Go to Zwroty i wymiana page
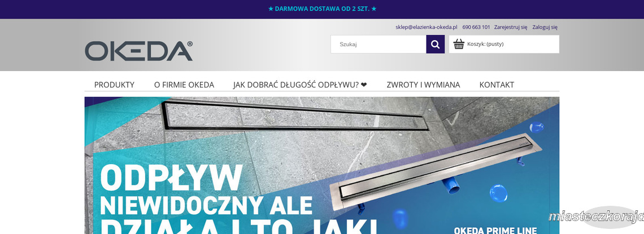This screenshot has width=644, height=234. pos(423,85)
